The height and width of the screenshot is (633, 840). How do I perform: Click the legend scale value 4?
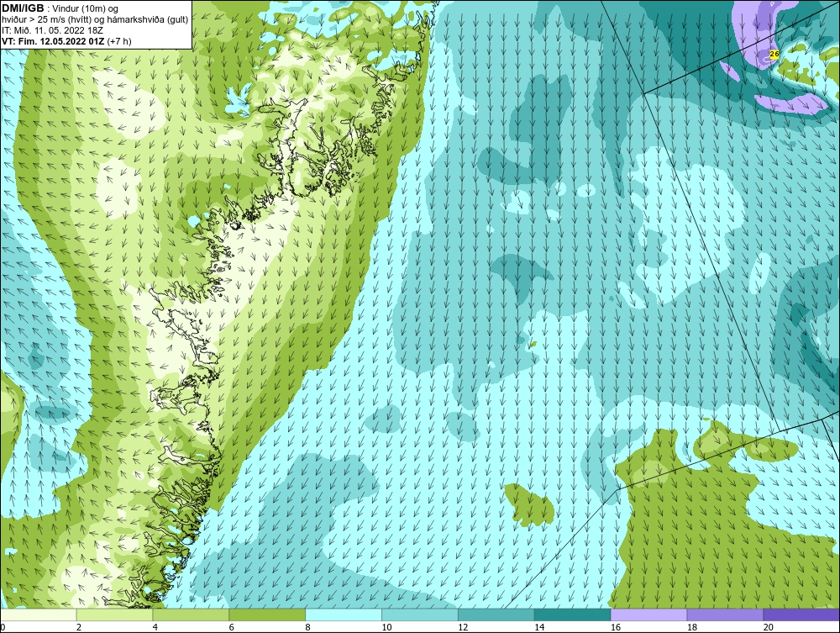[x=155, y=627]
